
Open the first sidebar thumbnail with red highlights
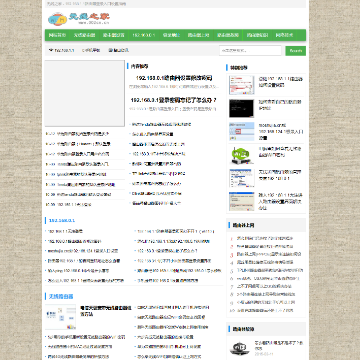tap(242, 85)
